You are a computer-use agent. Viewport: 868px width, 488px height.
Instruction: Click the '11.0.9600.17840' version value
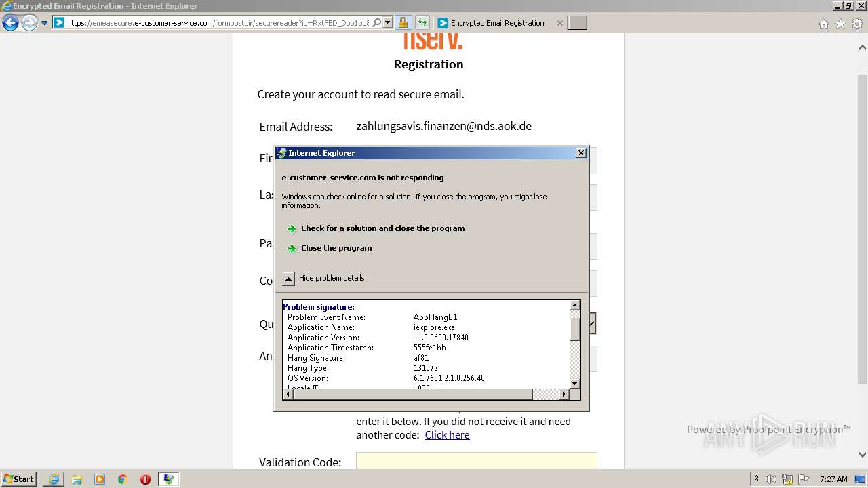click(441, 338)
